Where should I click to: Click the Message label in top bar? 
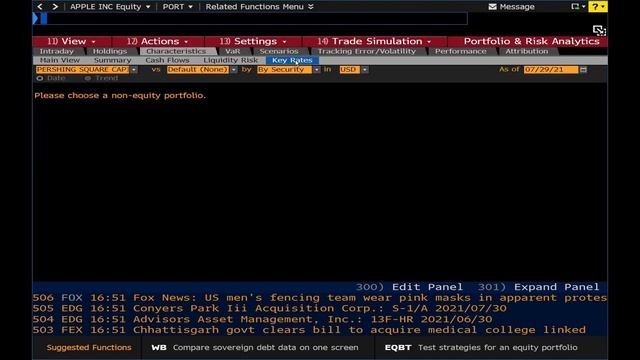[x=517, y=7]
